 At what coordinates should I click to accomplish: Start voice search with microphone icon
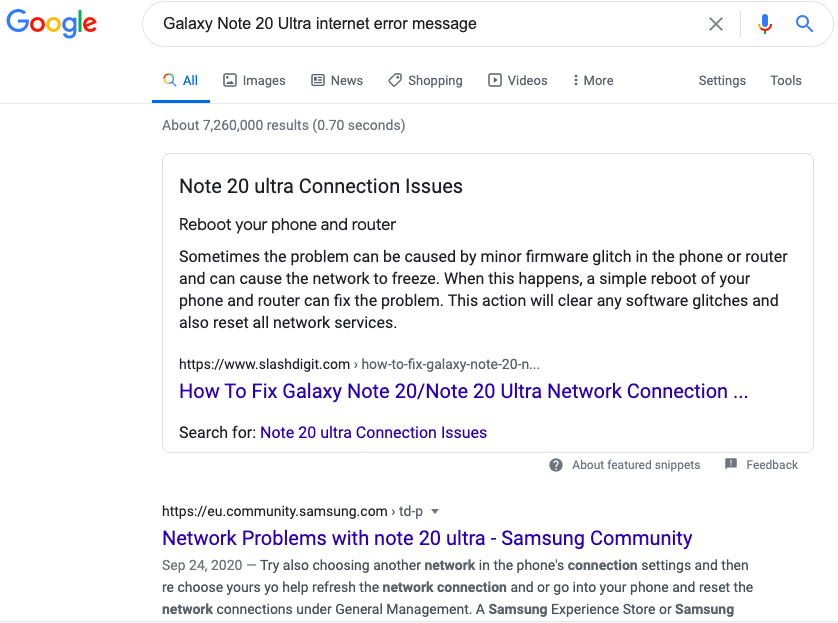click(765, 24)
